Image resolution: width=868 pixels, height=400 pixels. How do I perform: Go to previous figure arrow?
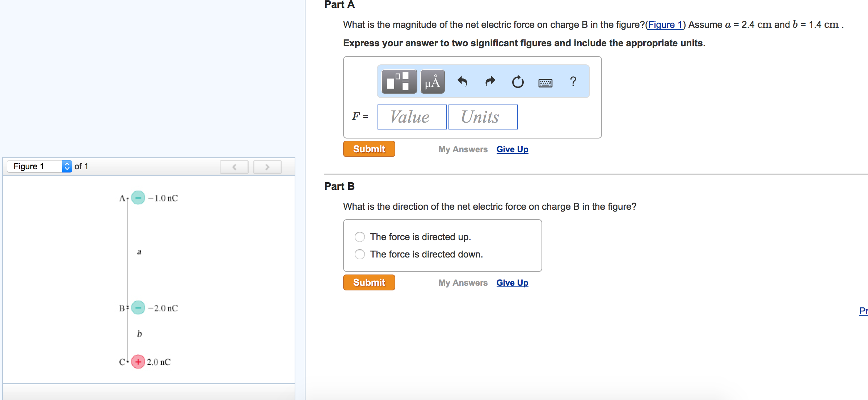[x=234, y=167]
